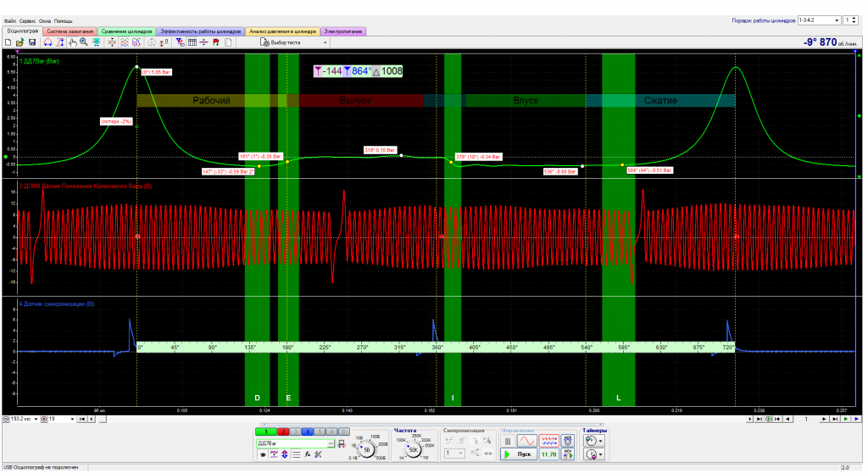
Task: Save the oscillogram with the floppy disk icon
Action: point(32,42)
